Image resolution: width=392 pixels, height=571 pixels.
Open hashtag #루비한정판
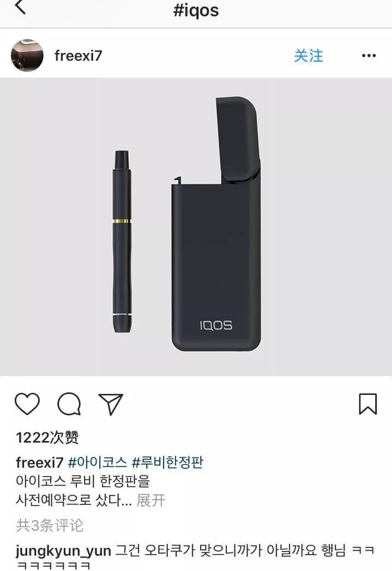tap(167, 462)
